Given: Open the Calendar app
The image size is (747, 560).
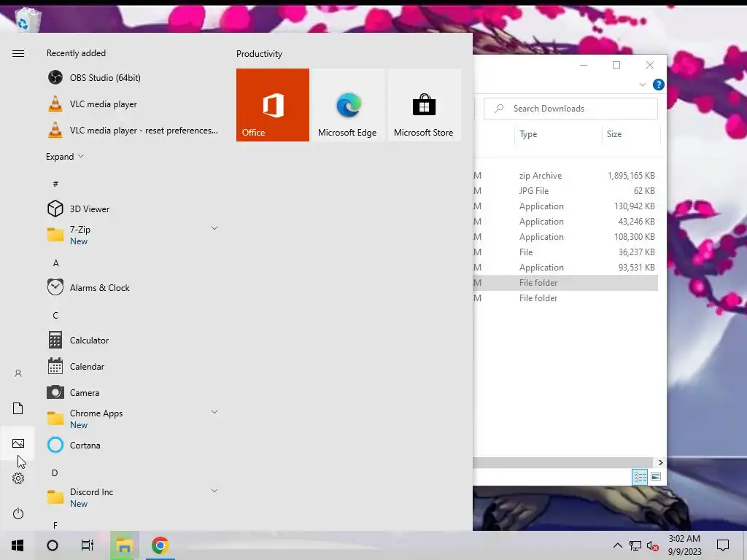Looking at the screenshot, I should click(x=133, y=366).
